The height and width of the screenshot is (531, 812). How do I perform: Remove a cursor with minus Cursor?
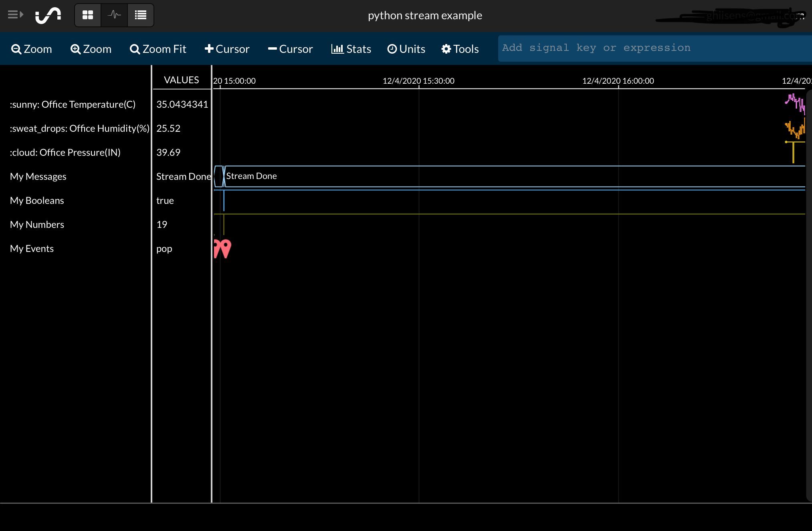pos(290,49)
